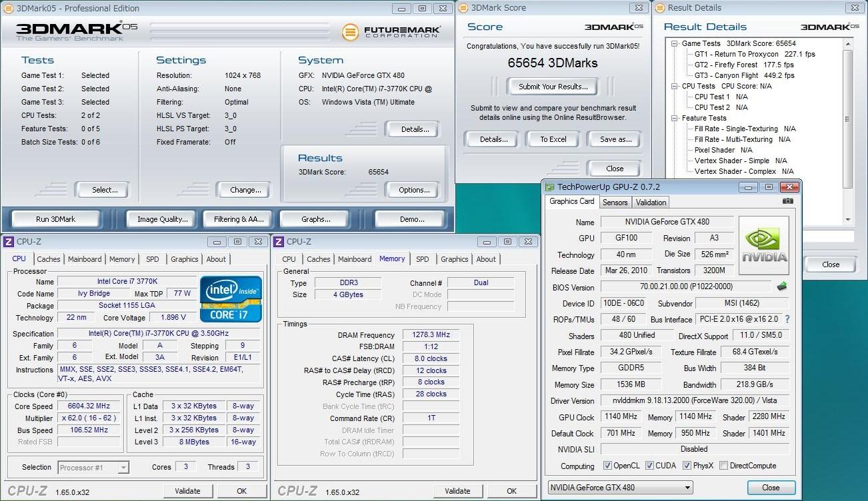
Task: Close the 3DMark Score dialog via Close button
Action: (x=615, y=169)
